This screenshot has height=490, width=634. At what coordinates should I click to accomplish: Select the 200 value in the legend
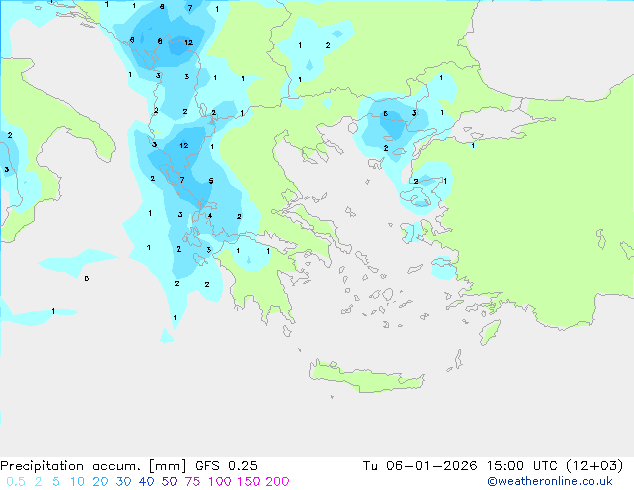(x=277, y=482)
